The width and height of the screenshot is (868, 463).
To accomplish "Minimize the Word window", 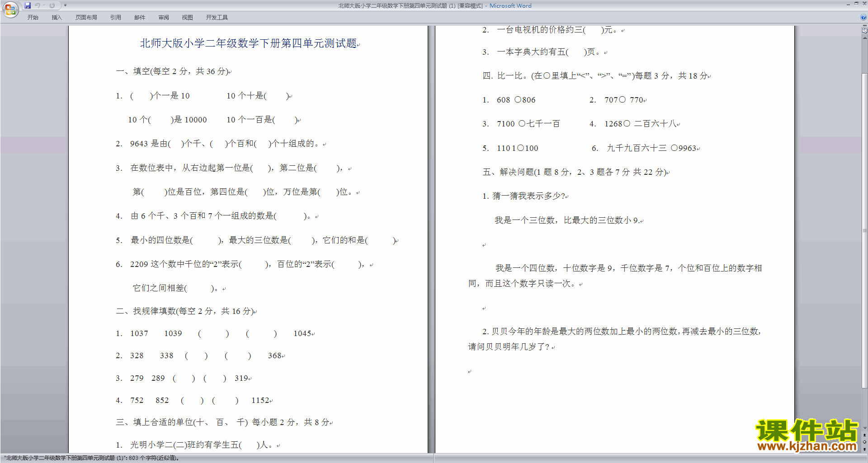I will (x=848, y=4).
